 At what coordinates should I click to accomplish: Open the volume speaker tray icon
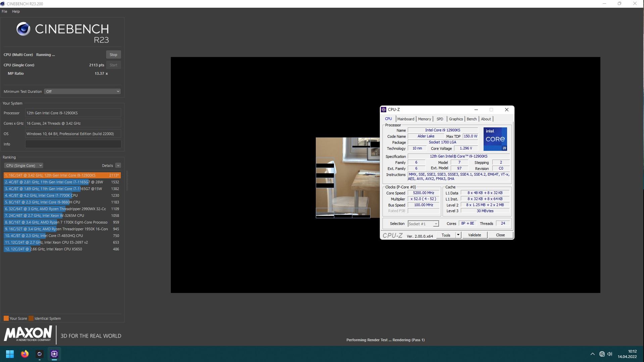[x=610, y=354]
